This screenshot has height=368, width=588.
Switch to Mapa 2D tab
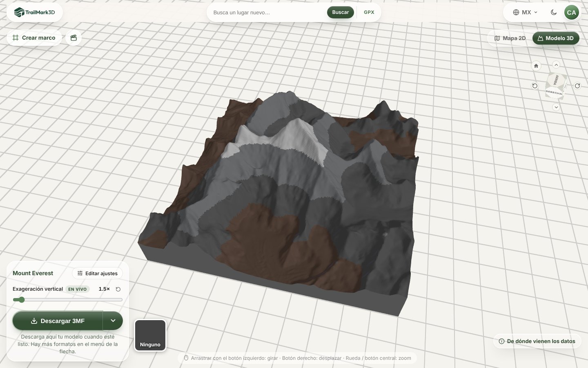tap(510, 38)
